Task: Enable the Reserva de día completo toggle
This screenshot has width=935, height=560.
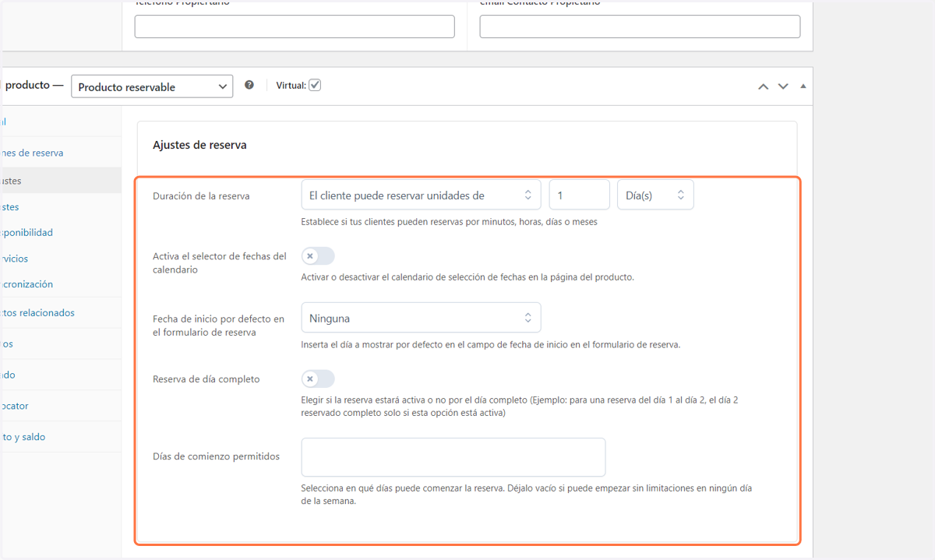Action: 318,379
